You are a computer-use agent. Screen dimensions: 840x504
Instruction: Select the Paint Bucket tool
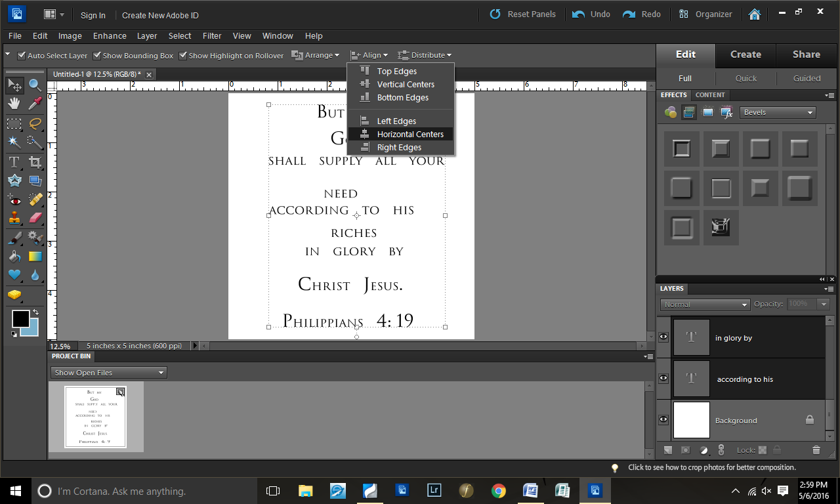(x=14, y=256)
